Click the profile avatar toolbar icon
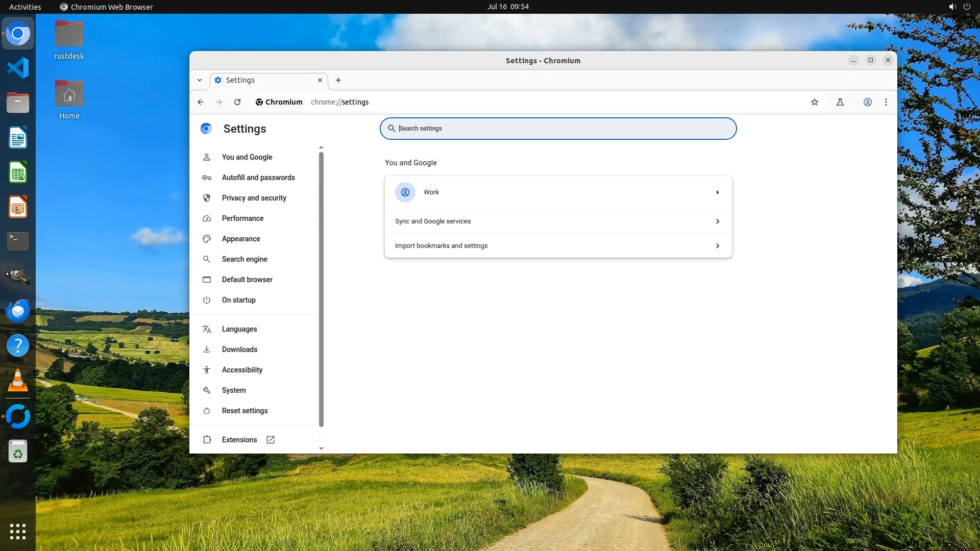Screen dimensions: 980x551 [867, 102]
